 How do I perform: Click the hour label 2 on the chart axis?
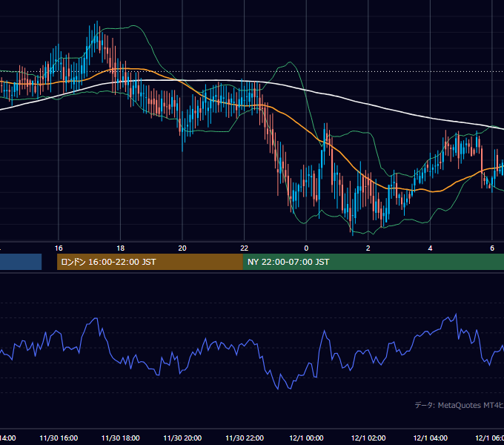(x=368, y=248)
